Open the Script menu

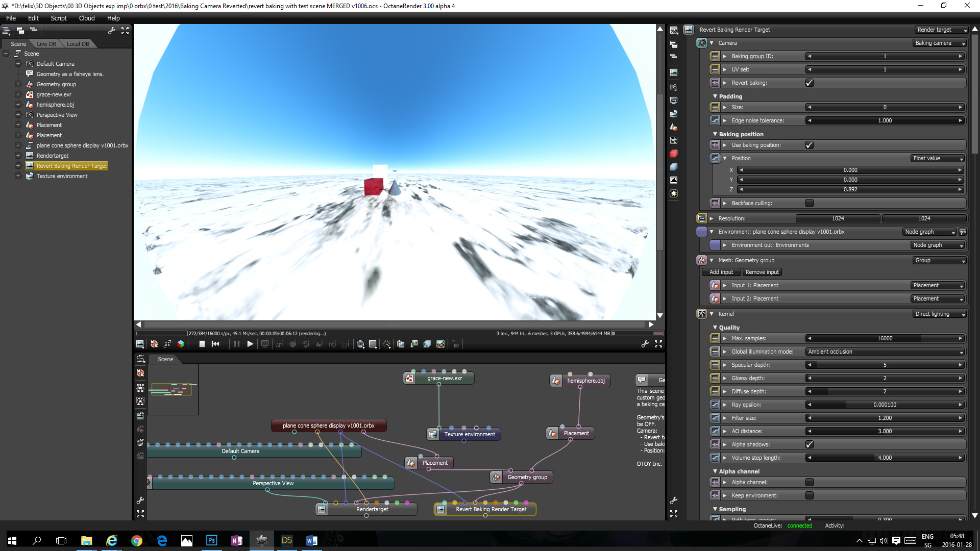(59, 18)
